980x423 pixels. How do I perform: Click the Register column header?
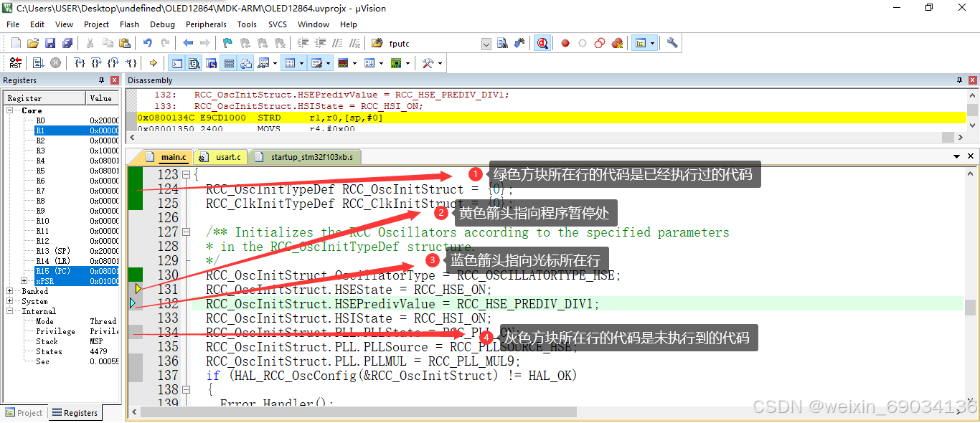point(45,98)
